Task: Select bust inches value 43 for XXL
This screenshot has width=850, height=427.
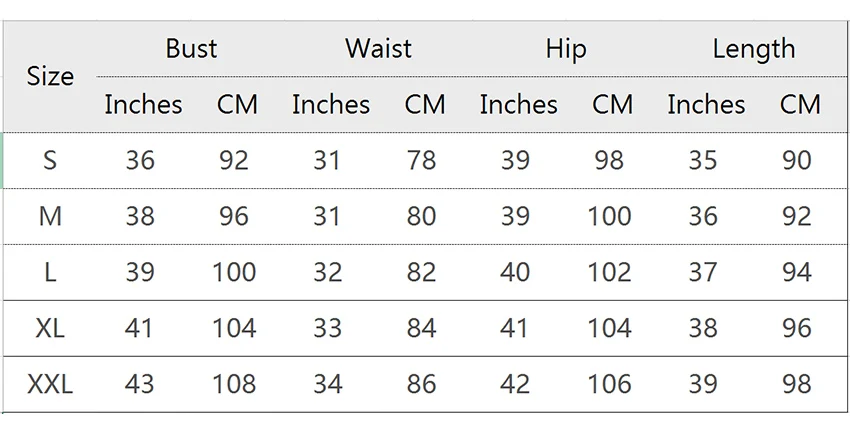Action: click(140, 385)
